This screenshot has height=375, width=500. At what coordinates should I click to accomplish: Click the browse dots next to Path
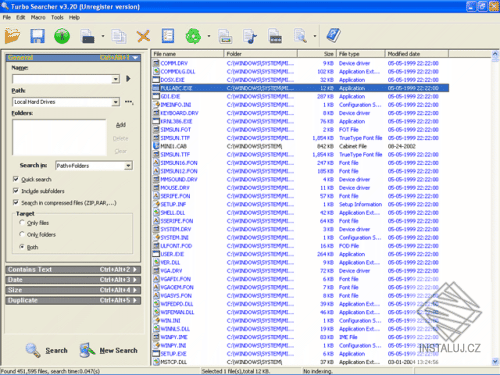tap(129, 102)
